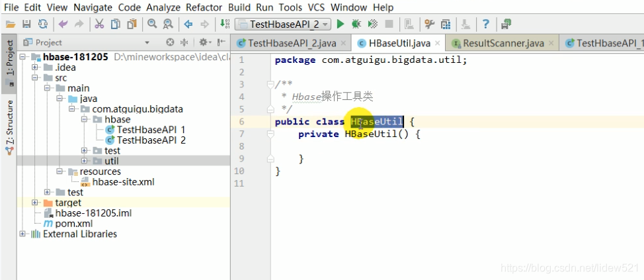This screenshot has width=644, height=280.
Task: Click the Save All toolbar icon
Action: 26,24
